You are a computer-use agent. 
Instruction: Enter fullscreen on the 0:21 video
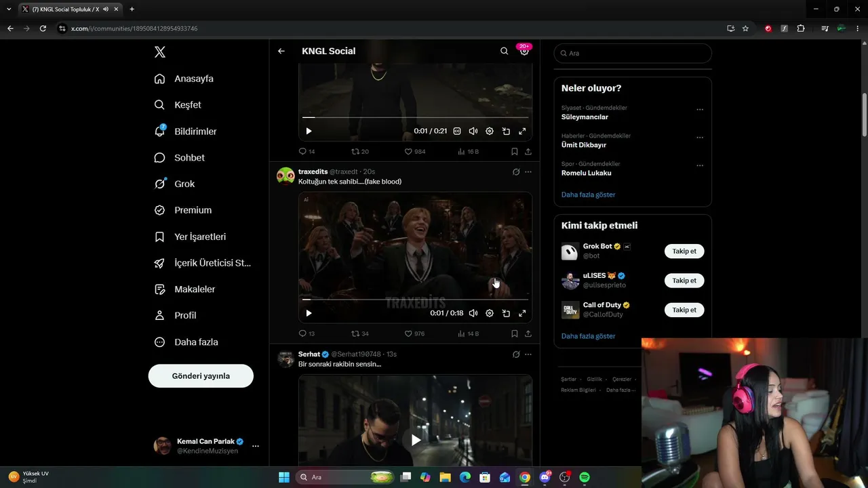(x=522, y=131)
